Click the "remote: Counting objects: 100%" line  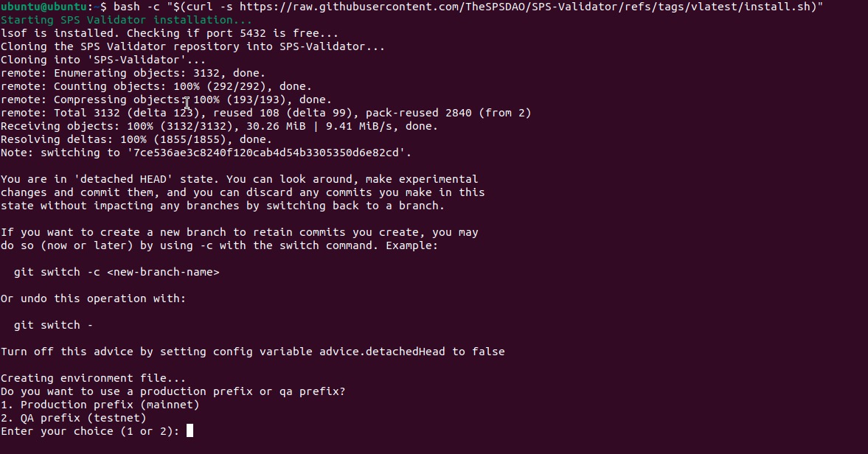tap(156, 86)
